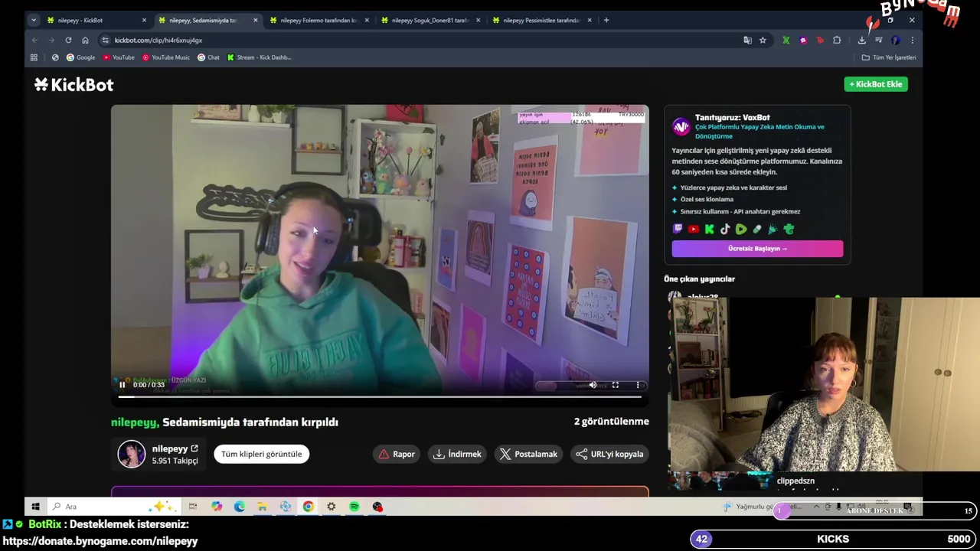Click the KickBot Ekle button
The width and height of the screenshot is (980, 551).
876,84
